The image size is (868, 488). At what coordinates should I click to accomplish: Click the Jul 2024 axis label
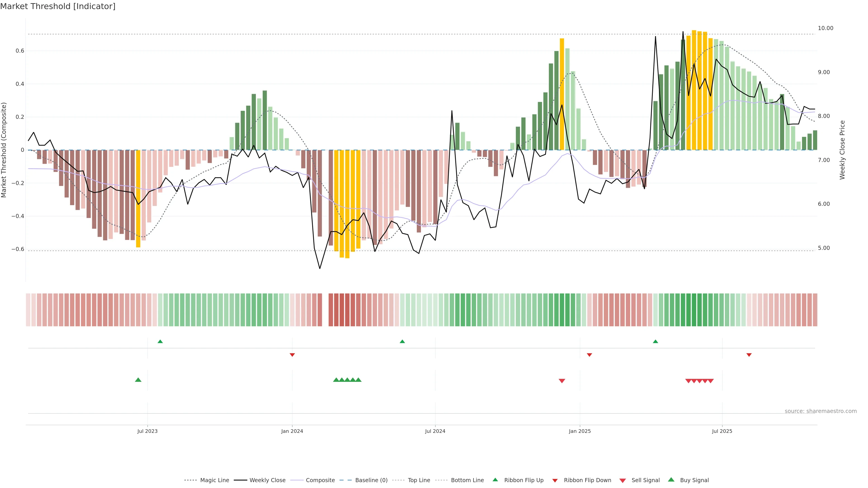pyautogui.click(x=435, y=431)
